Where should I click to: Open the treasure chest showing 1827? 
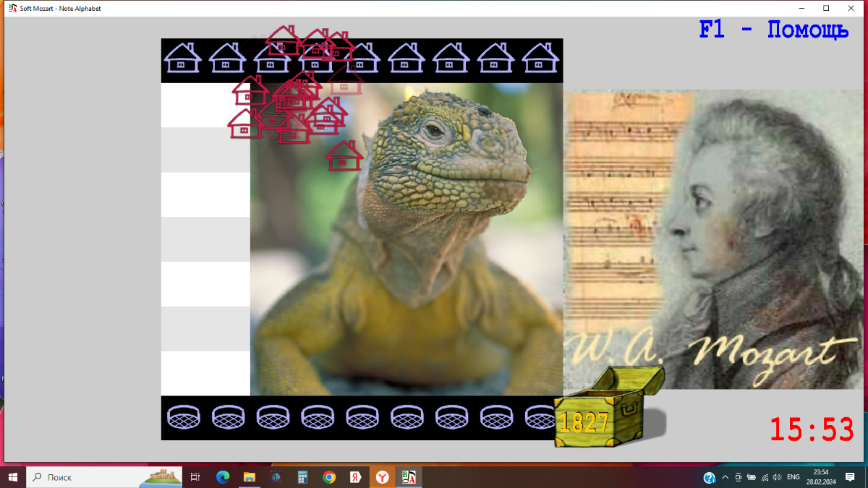(x=609, y=408)
